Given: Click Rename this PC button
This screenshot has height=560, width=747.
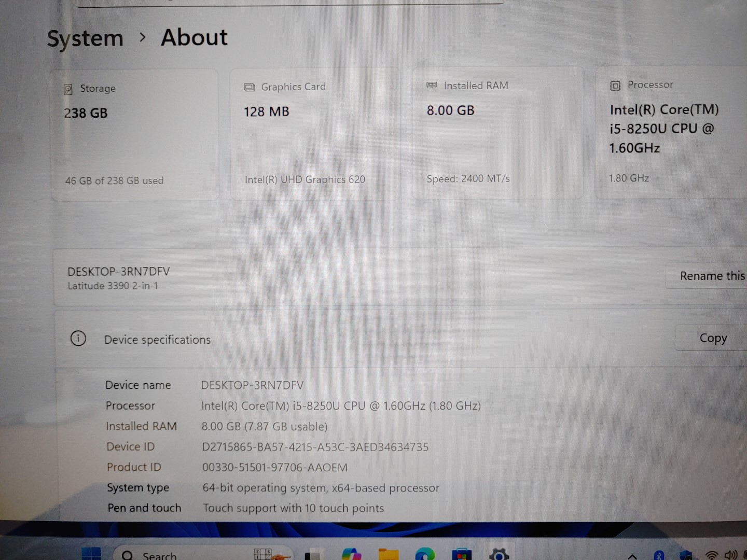Looking at the screenshot, I should click(712, 276).
